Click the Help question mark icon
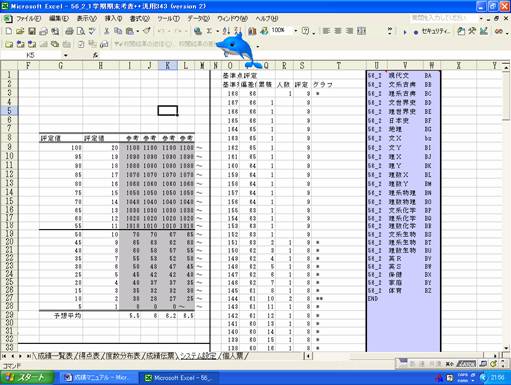 [305, 31]
